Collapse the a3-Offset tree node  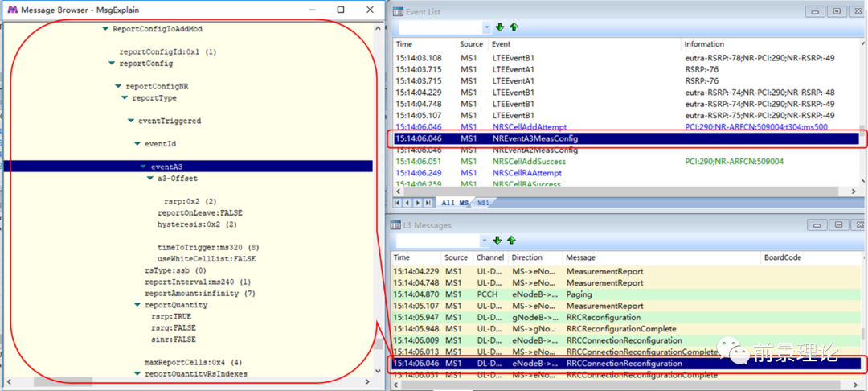click(150, 179)
